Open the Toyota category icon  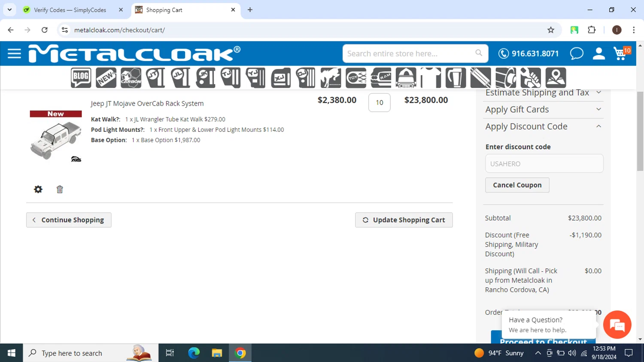pyautogui.click(x=356, y=78)
